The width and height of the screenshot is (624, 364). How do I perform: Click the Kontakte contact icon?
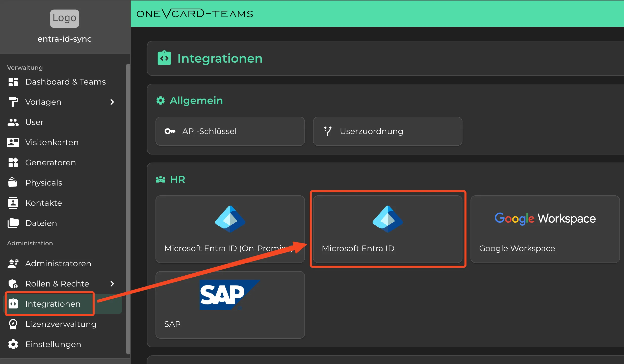(x=13, y=203)
